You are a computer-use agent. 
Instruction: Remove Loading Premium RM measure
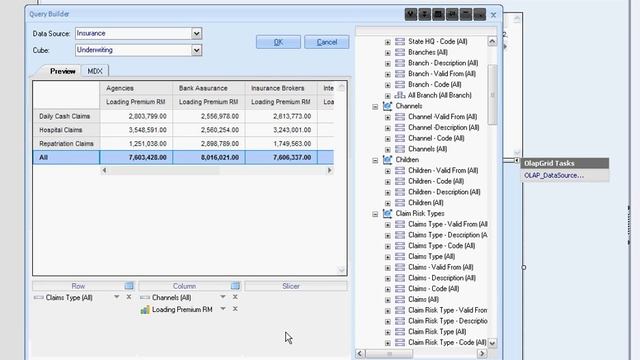(x=235, y=309)
